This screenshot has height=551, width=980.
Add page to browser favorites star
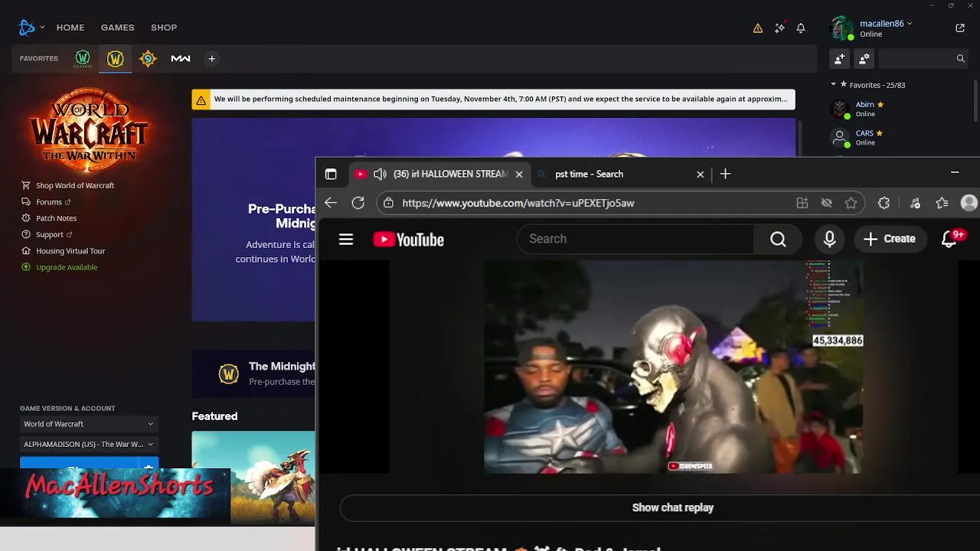tap(851, 203)
